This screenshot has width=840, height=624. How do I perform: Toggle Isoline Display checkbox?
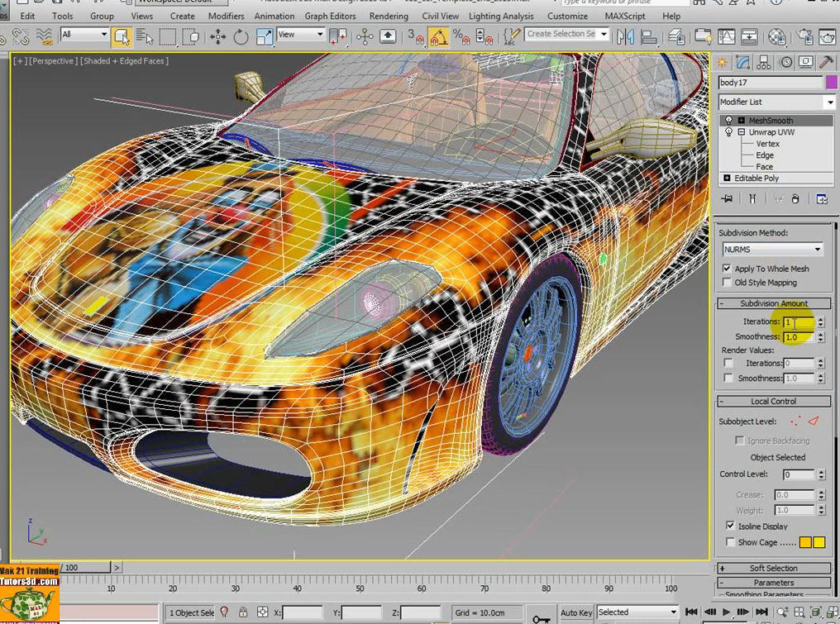[730, 526]
